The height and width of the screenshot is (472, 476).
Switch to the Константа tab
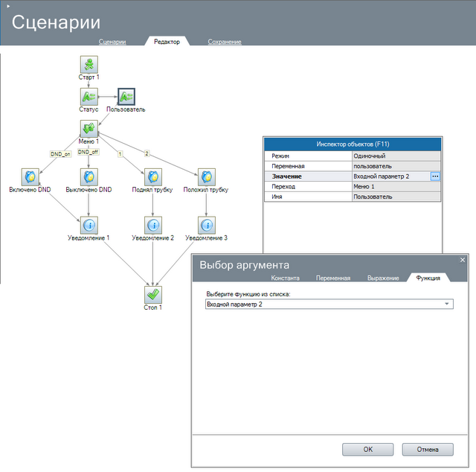point(285,278)
